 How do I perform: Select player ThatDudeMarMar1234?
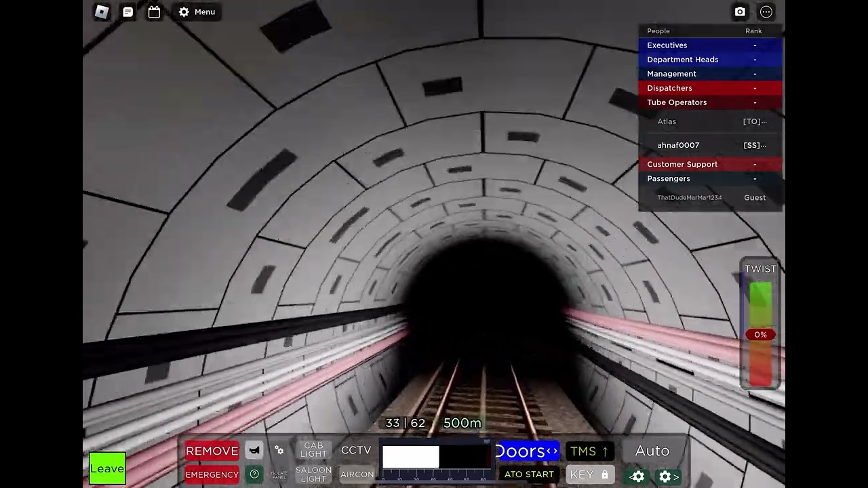click(710, 198)
